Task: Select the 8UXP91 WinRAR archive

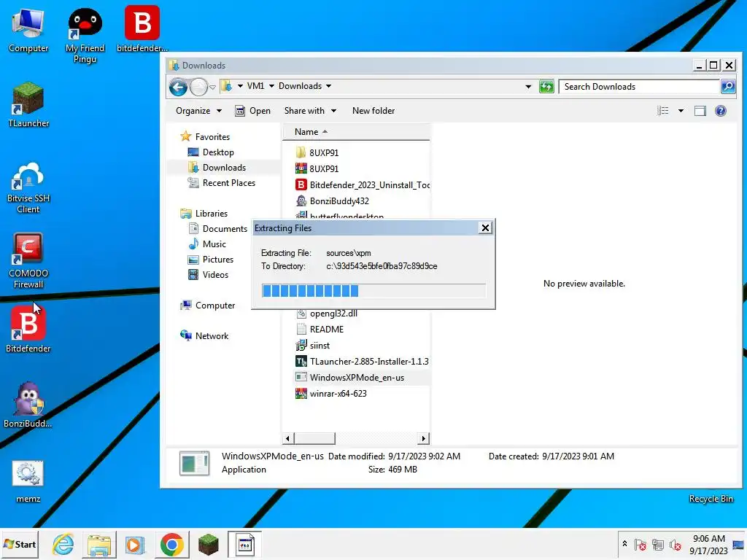Action: (x=317, y=168)
